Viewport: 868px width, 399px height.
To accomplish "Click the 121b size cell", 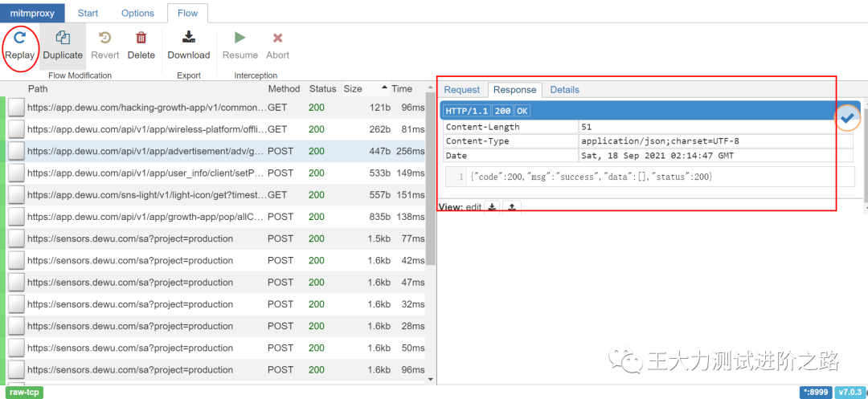I will pyautogui.click(x=379, y=108).
